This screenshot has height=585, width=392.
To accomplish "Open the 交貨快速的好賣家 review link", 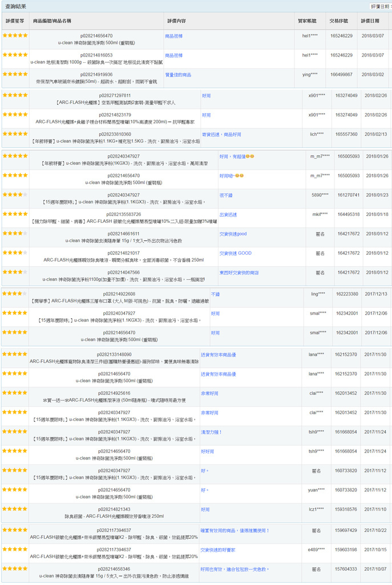I will 218,550.
